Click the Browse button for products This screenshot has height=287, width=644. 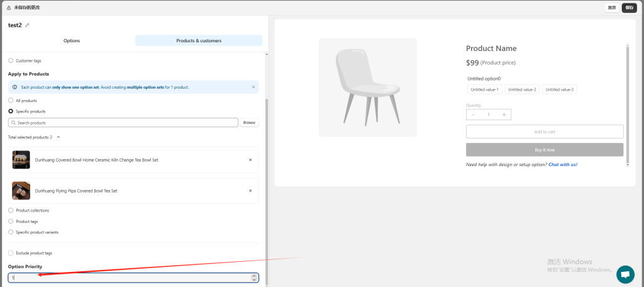click(x=249, y=123)
